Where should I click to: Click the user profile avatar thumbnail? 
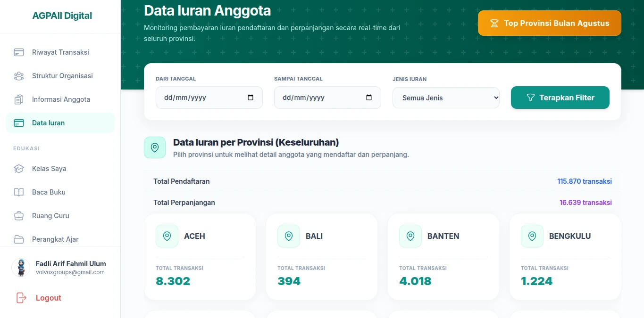coord(21,268)
